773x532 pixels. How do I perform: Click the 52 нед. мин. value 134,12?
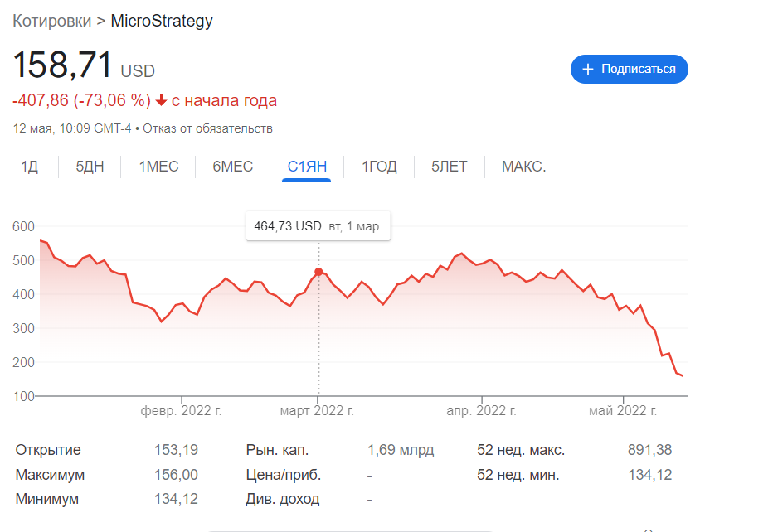point(649,475)
